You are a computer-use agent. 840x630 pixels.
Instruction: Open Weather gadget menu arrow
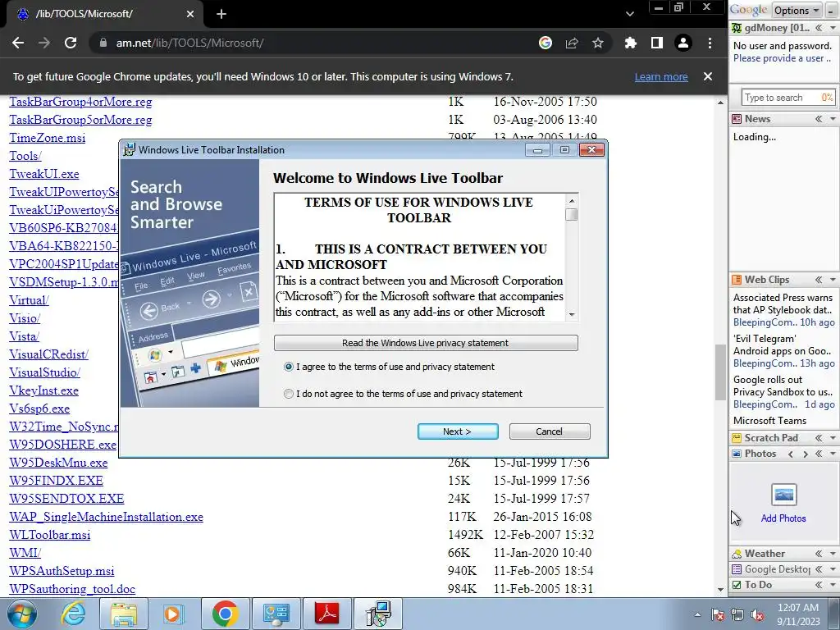coord(833,554)
